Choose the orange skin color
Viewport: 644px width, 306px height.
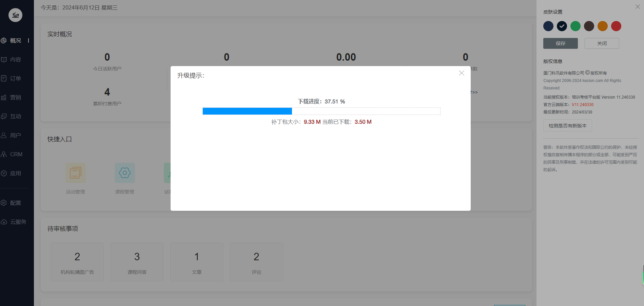(x=603, y=26)
